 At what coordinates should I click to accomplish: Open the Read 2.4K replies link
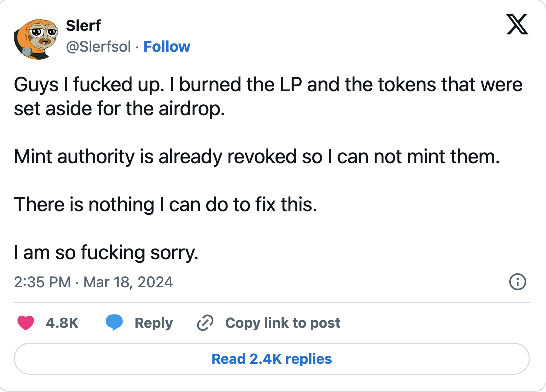272,359
